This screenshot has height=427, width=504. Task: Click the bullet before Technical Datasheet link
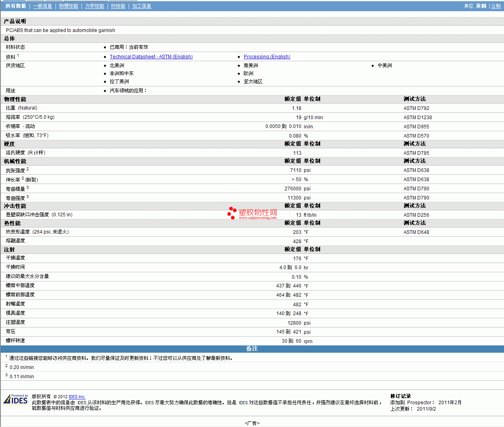click(105, 57)
